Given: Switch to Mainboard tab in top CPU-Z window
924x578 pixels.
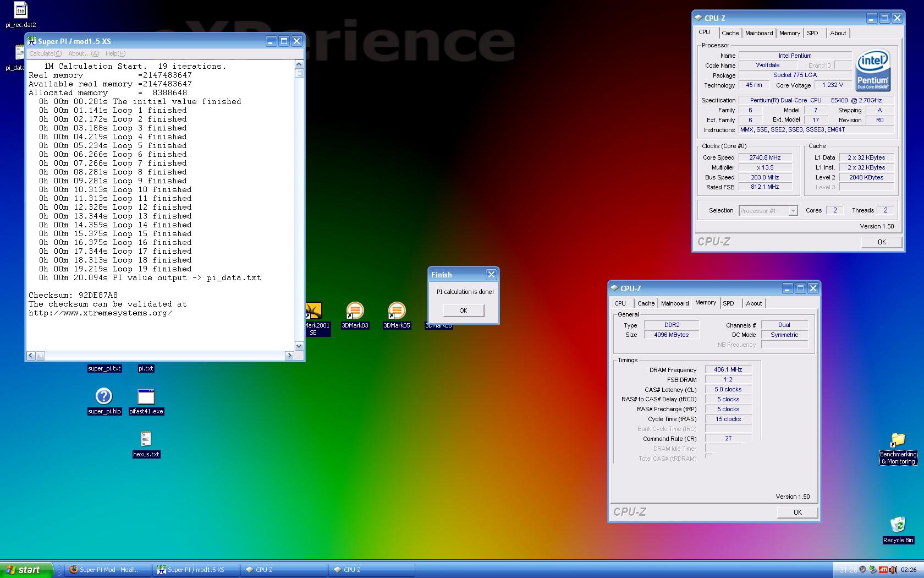Looking at the screenshot, I should tap(759, 33).
